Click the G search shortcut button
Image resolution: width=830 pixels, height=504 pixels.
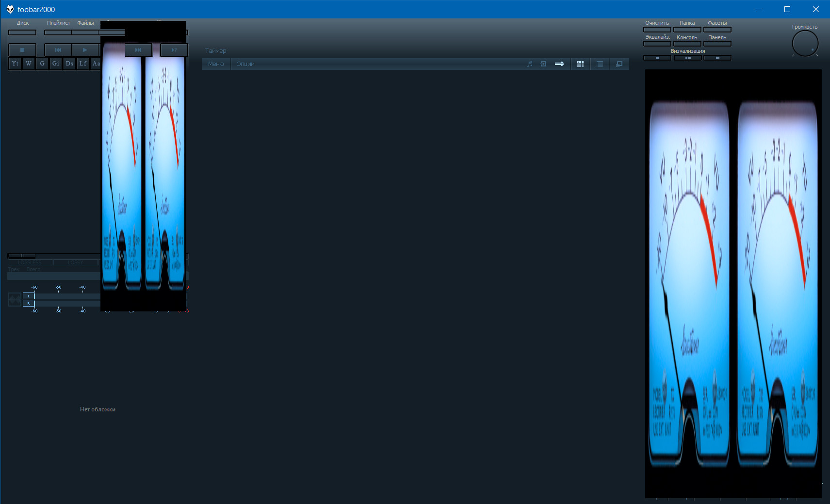(42, 64)
